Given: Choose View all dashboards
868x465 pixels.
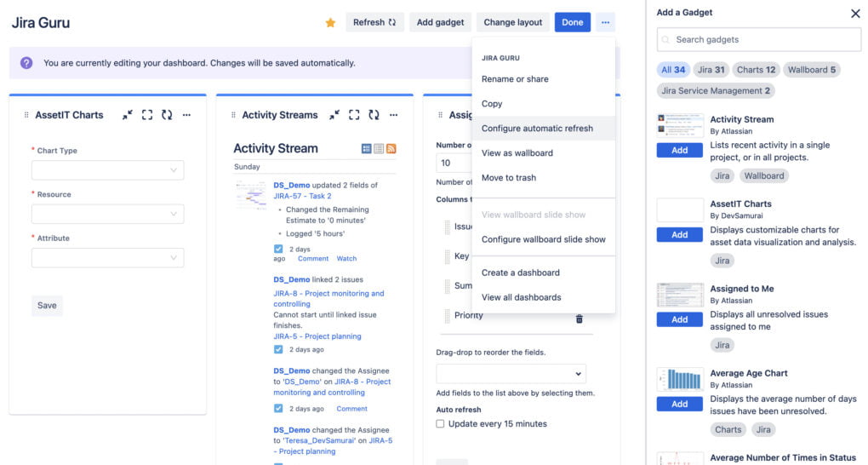Looking at the screenshot, I should (543, 297).
